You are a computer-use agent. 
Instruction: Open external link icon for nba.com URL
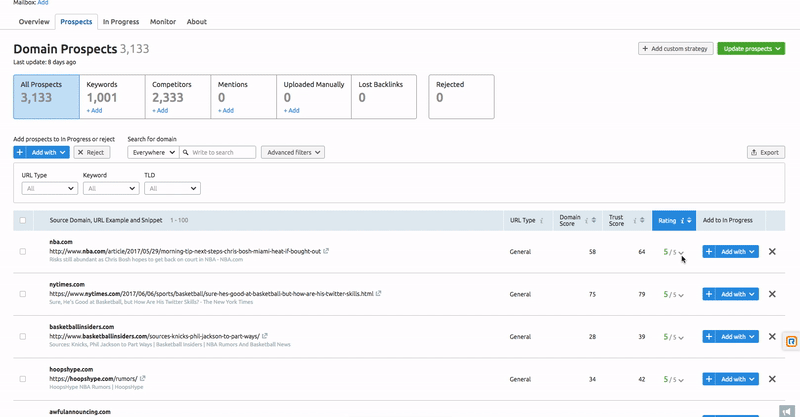tap(326, 251)
